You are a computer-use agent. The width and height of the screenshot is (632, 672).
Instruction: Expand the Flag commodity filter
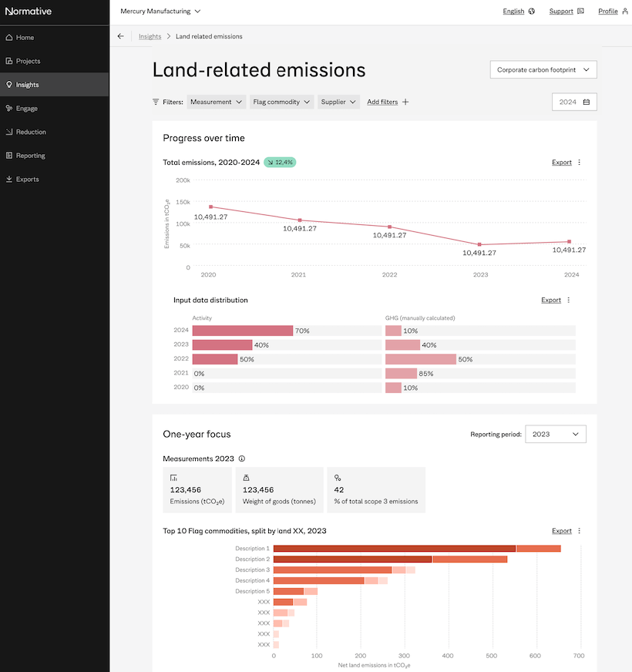(282, 102)
